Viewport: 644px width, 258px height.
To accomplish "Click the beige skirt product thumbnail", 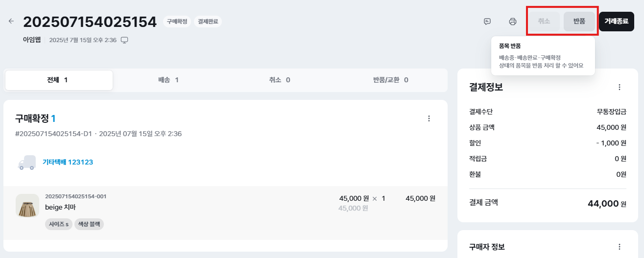I will [x=27, y=206].
